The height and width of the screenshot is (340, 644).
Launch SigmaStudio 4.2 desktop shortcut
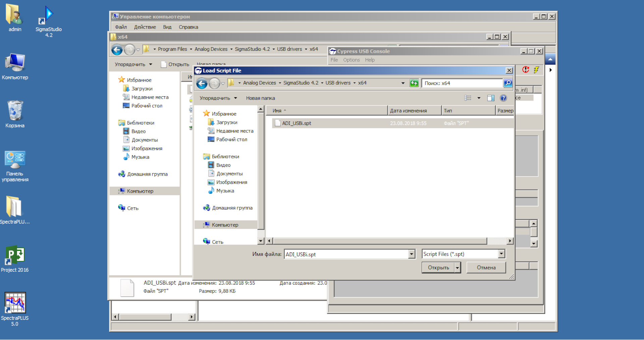[49, 21]
